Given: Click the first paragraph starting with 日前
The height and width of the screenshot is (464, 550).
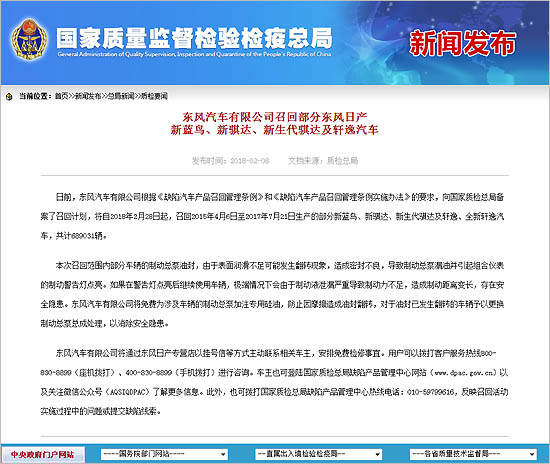Looking at the screenshot, I should point(272,216).
